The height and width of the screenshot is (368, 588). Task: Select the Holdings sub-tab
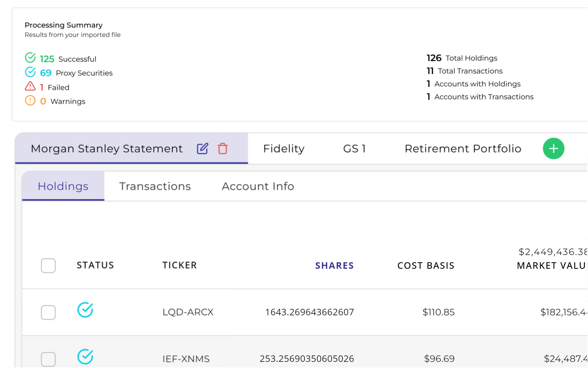pyautogui.click(x=63, y=186)
